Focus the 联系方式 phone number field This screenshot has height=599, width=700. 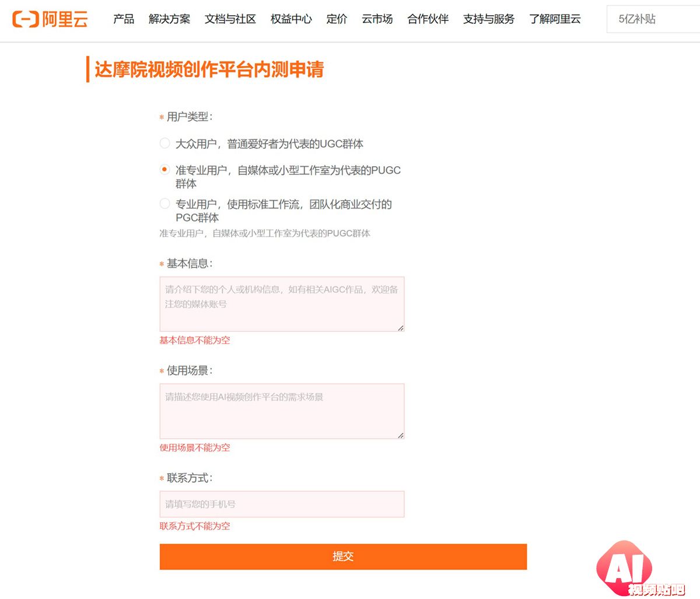pyautogui.click(x=282, y=504)
